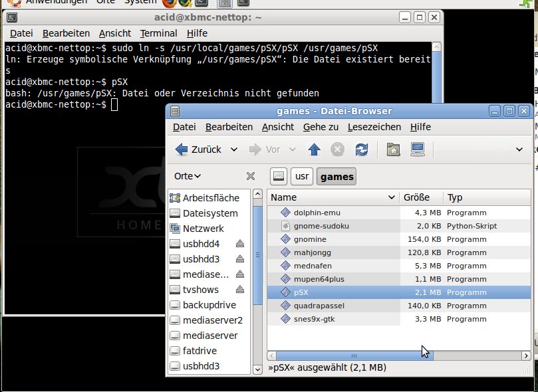Select tvshows in the places list
Viewport: 538px width, 392px height.
click(201, 290)
